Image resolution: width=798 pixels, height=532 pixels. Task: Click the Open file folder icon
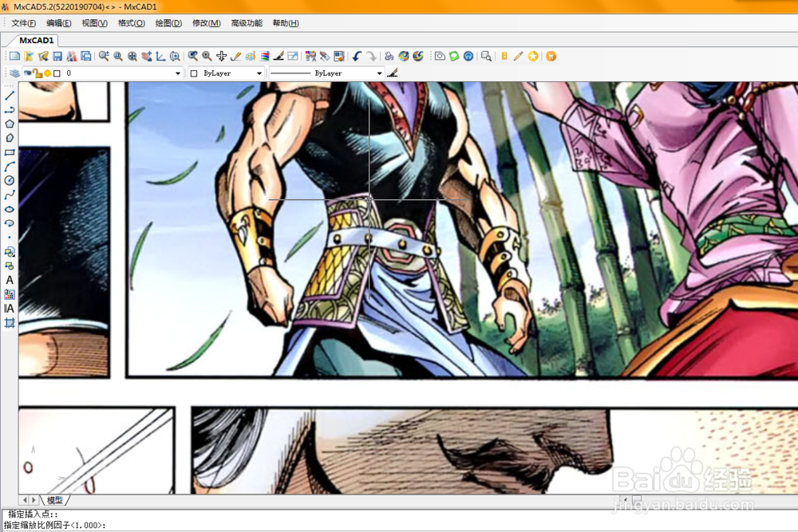pos(29,57)
